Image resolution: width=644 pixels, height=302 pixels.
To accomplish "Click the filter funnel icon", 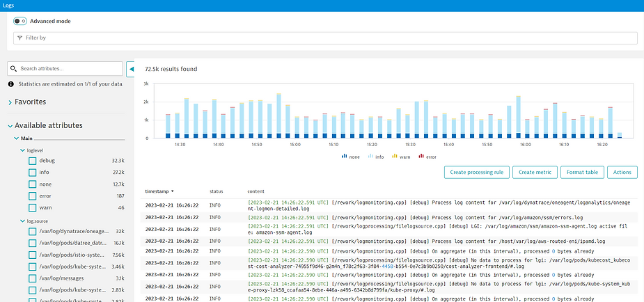I will click(x=19, y=38).
